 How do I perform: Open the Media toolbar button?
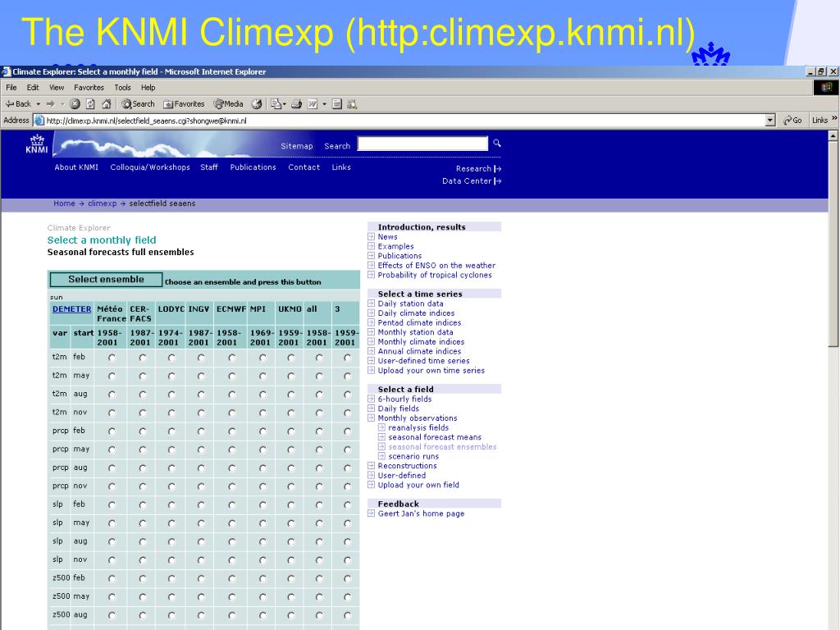pos(228,104)
